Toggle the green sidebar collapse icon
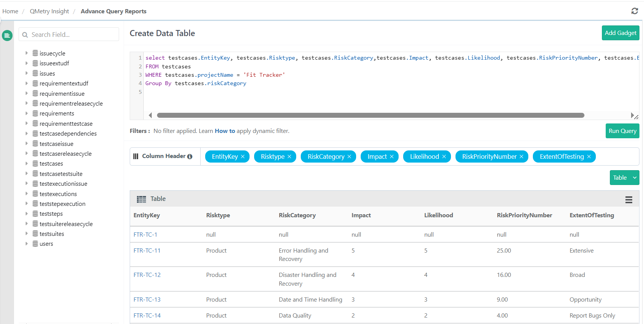 tap(7, 35)
